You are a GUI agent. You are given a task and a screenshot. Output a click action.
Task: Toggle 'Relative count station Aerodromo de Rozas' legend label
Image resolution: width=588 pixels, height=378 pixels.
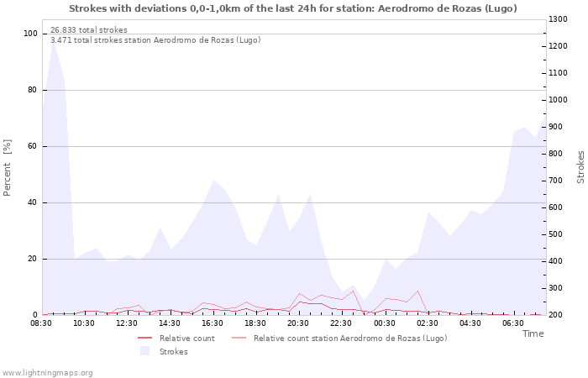pyautogui.click(x=350, y=339)
